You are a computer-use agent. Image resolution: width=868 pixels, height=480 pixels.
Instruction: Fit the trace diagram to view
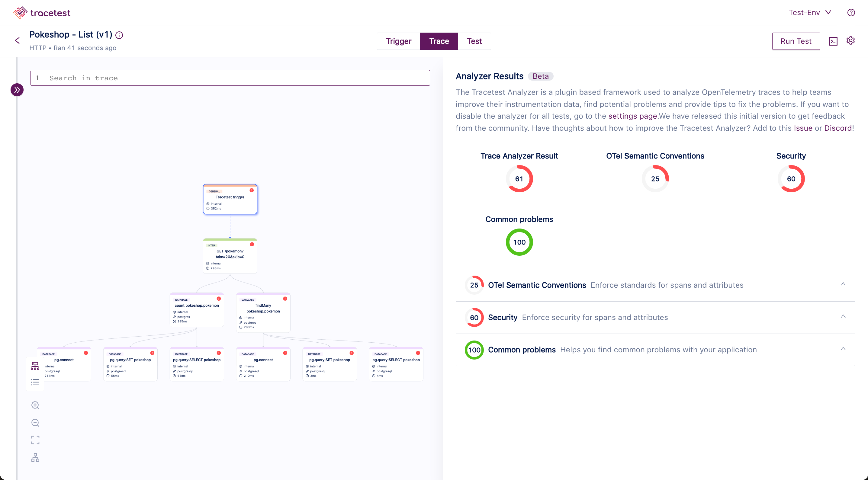tap(35, 440)
